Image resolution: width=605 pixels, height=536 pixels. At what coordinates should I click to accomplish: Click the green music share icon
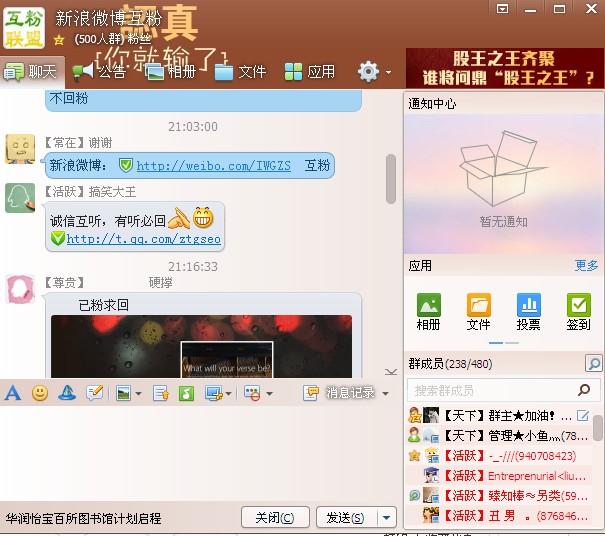point(186,393)
